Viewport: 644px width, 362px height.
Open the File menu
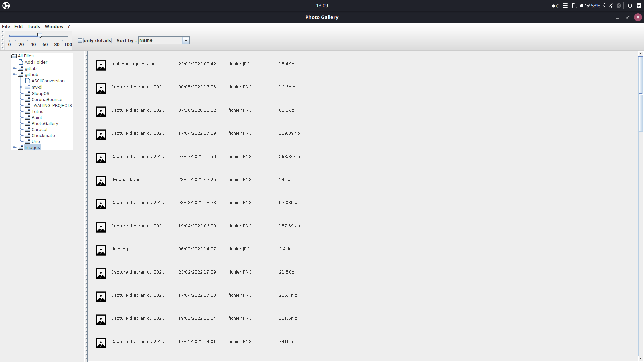point(6,27)
